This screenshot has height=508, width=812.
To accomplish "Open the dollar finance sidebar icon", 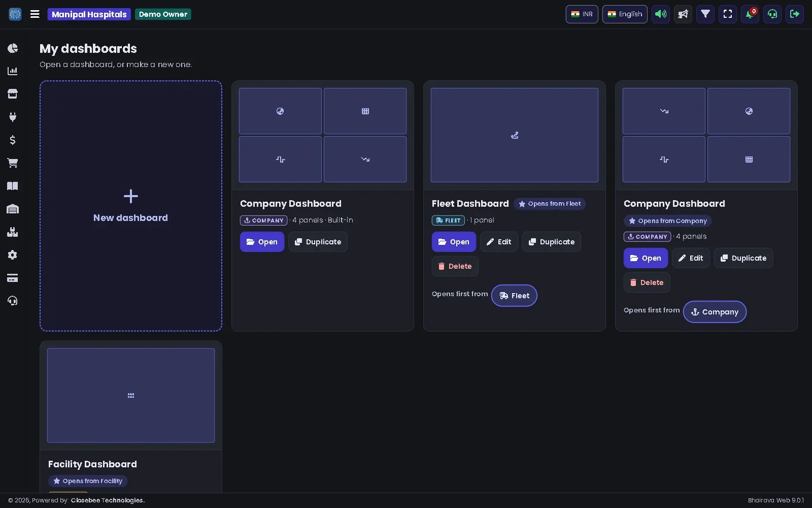I will (x=13, y=140).
